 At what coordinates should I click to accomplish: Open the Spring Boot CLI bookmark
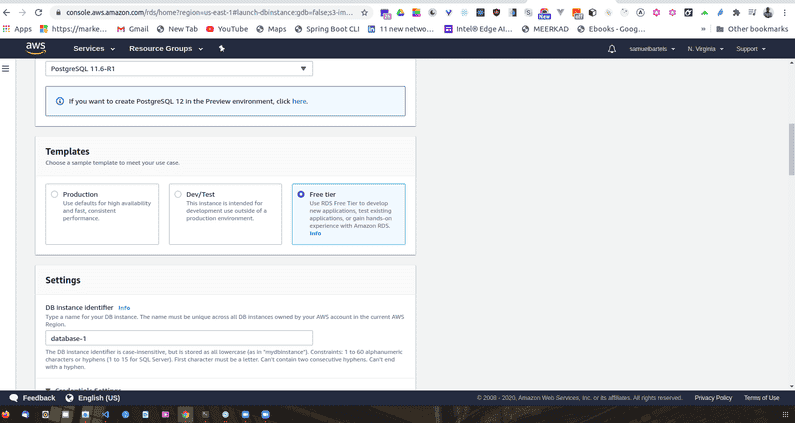(x=327, y=29)
